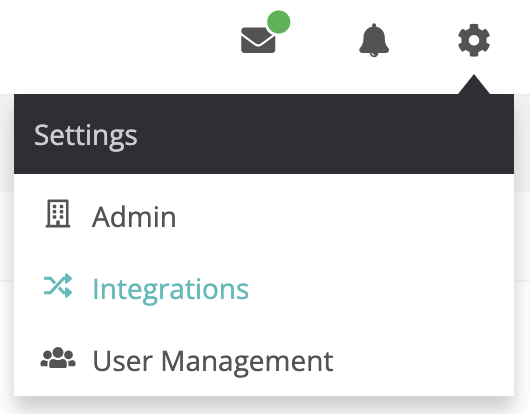Viewport: 530px width, 414px height.
Task: Click empty space right of Integrations row
Action: (x=381, y=288)
